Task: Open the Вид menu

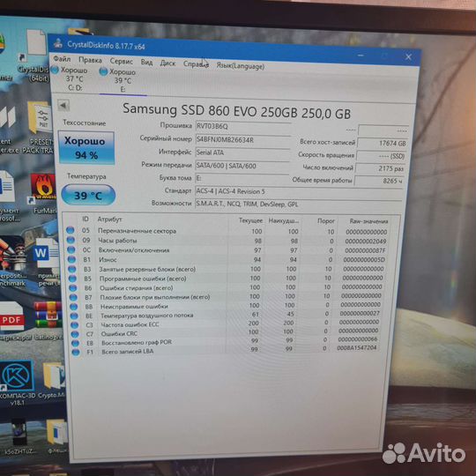Action: [x=146, y=63]
